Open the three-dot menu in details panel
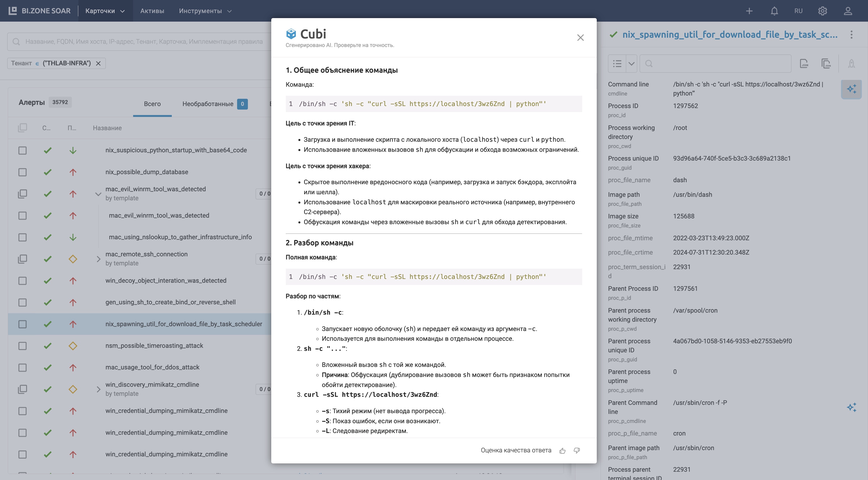Image resolution: width=868 pixels, height=480 pixels. (851, 35)
